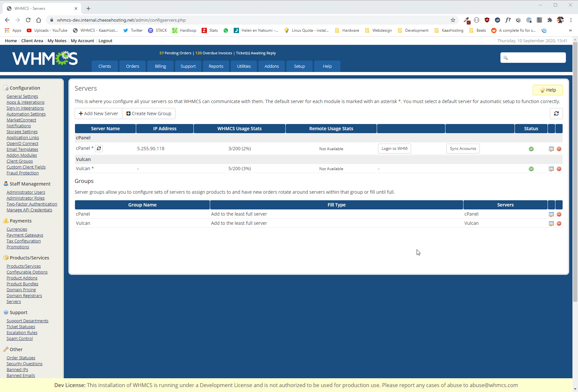Open General Settings sidebar link

pyautogui.click(x=22, y=96)
